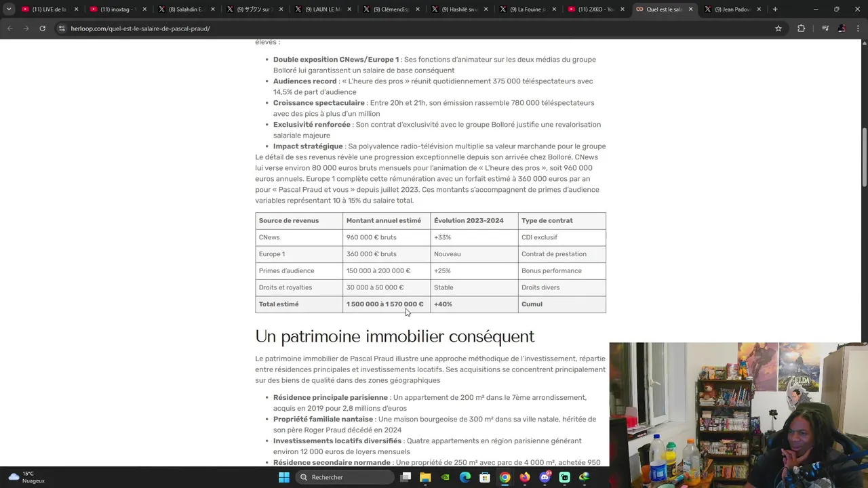Click the address bar URL herloop.com
868x488 pixels.
(140, 28)
